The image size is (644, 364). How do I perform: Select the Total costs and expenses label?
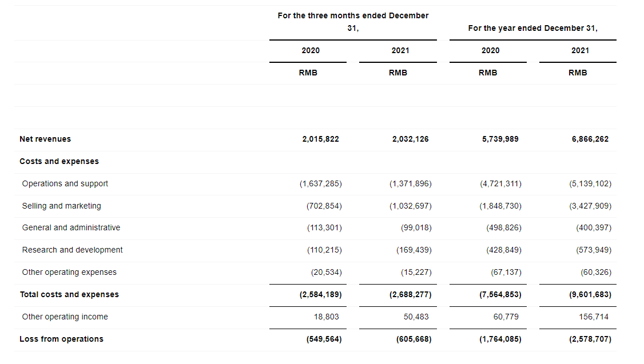pyautogui.click(x=69, y=294)
